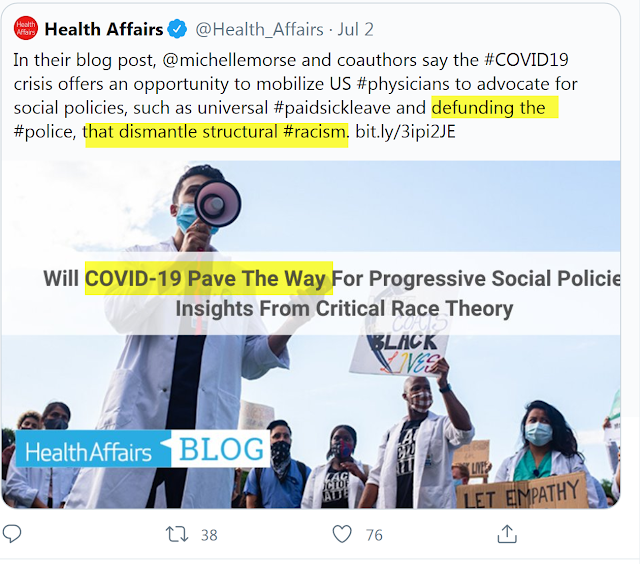Click the blue verified badge

pyautogui.click(x=177, y=29)
